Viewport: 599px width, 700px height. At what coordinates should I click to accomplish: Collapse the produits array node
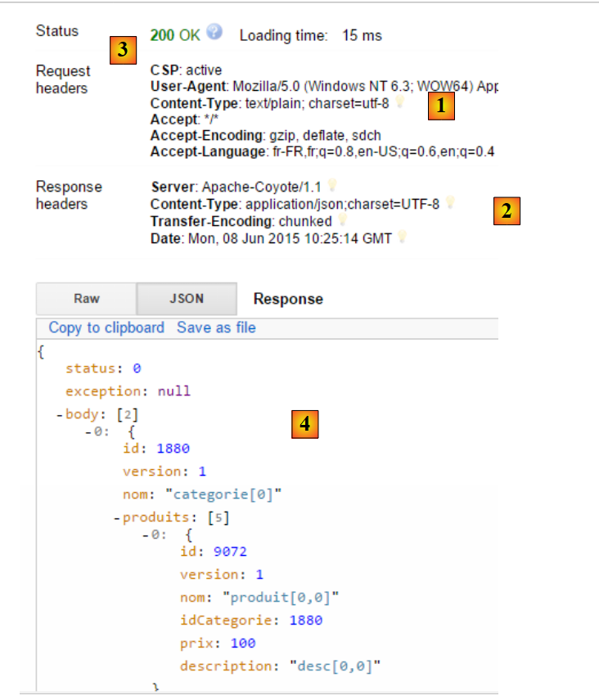pyautogui.click(x=117, y=517)
